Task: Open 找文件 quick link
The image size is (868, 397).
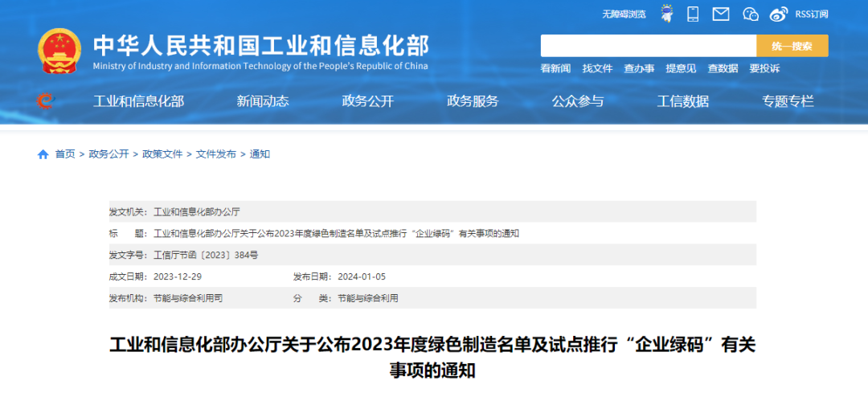Action: 597,68
